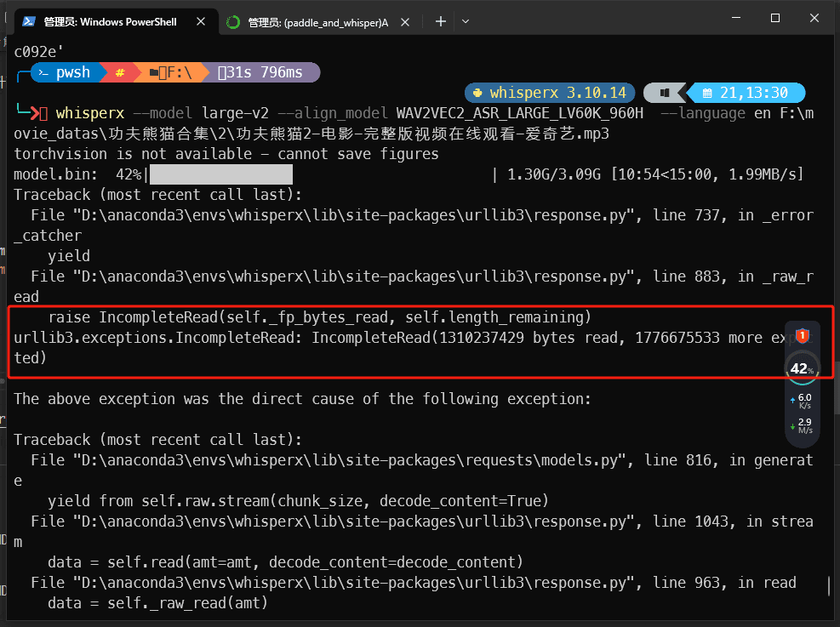Click the terminal vertical scrollbar thumb

[x=829, y=587]
